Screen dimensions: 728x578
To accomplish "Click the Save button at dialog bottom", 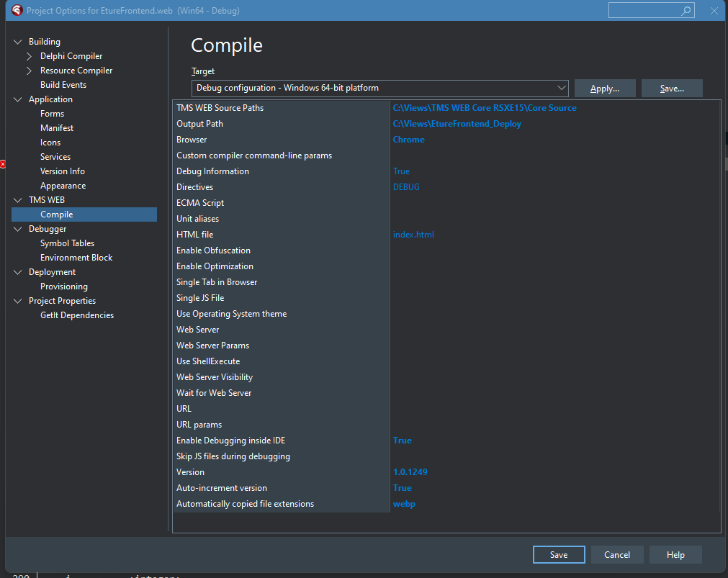I will pyautogui.click(x=559, y=555).
